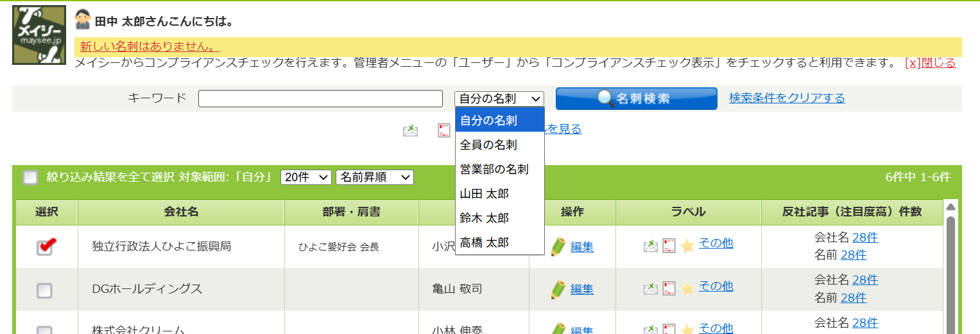
Task: Click the 操作 column header
Action: [x=572, y=212]
